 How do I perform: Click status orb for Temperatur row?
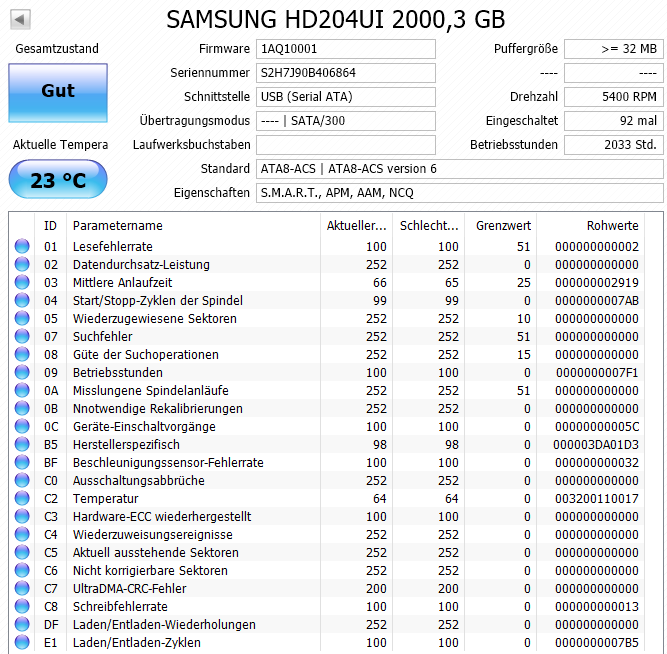tap(22, 498)
